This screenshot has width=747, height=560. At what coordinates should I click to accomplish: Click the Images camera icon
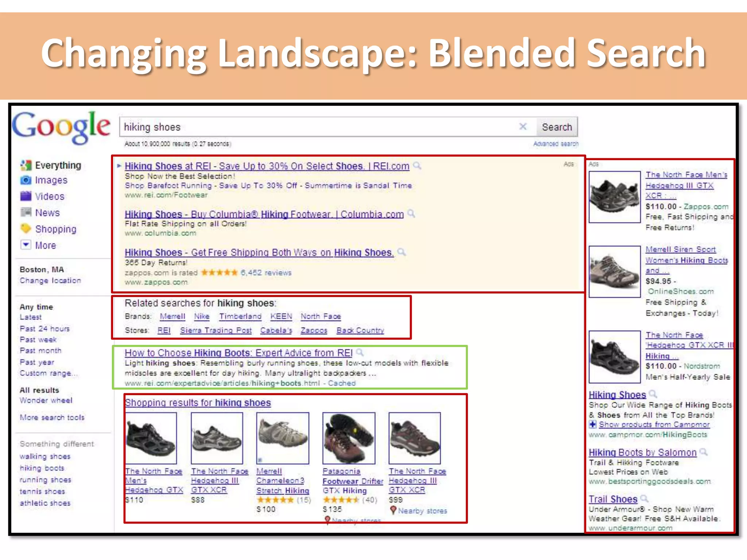point(26,180)
